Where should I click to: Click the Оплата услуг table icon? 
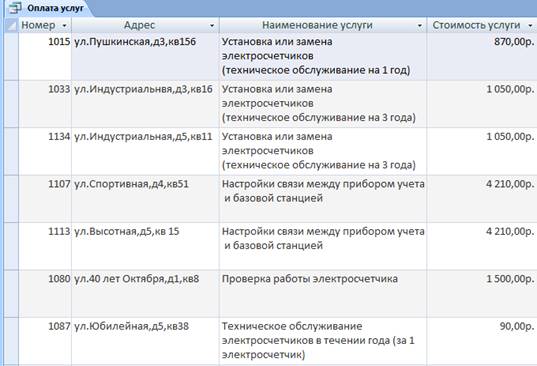15,8
